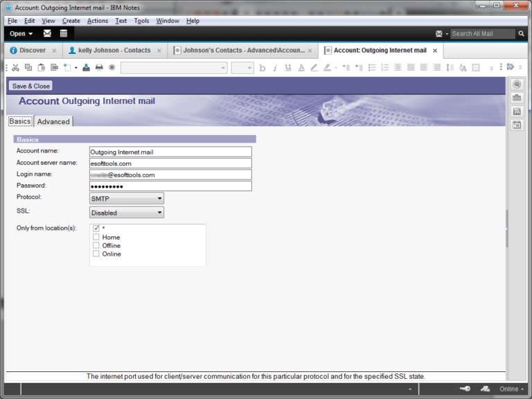Click the vertical scrollbar of the form
The image size is (532, 399).
coord(507,229)
